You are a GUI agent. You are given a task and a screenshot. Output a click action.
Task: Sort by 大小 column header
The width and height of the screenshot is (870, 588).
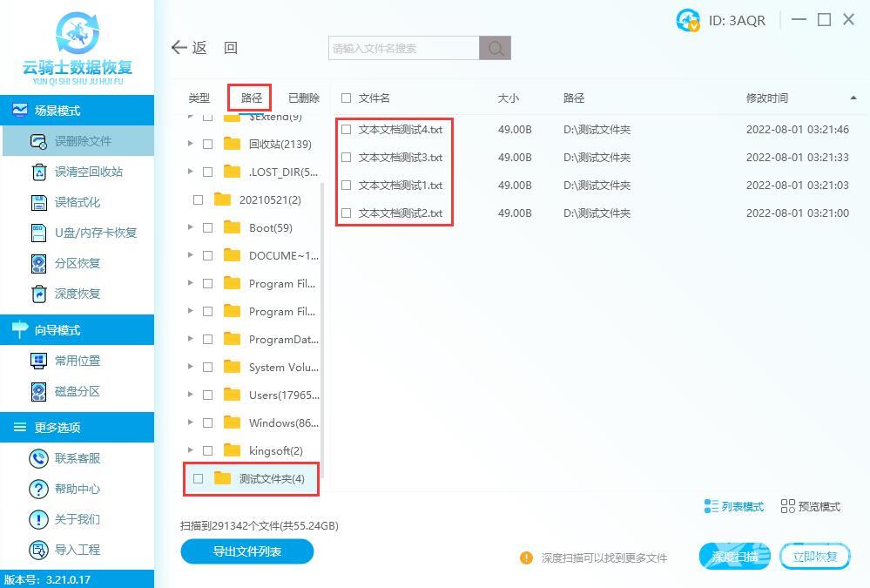click(509, 98)
